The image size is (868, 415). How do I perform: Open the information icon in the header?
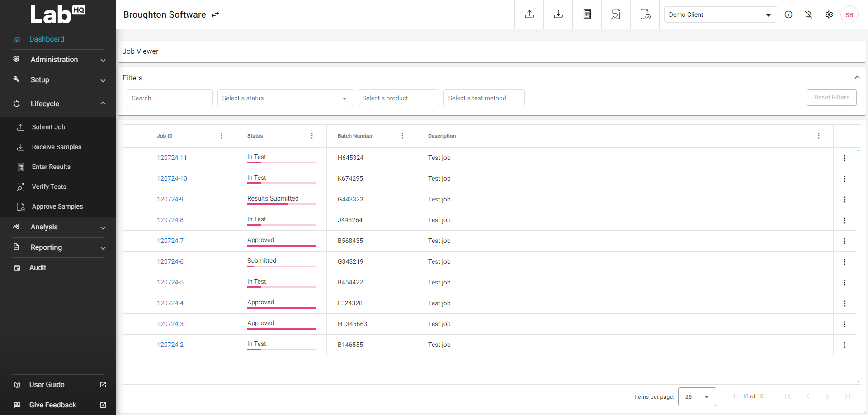point(788,14)
